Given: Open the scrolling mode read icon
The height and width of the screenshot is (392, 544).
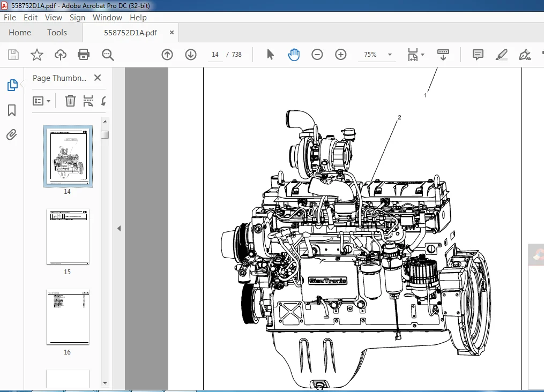Looking at the screenshot, I should click(443, 55).
